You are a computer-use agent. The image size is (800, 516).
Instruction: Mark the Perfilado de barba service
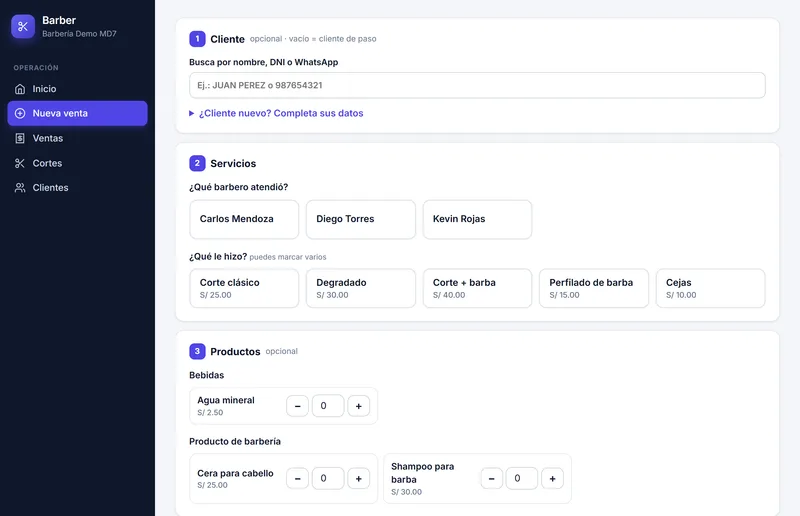tap(594, 288)
